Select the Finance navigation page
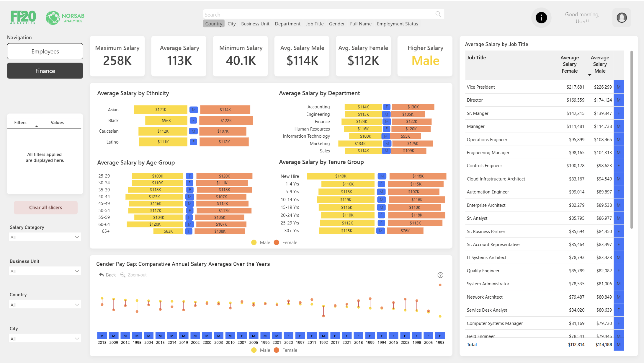The width and height of the screenshot is (644, 363). (45, 71)
